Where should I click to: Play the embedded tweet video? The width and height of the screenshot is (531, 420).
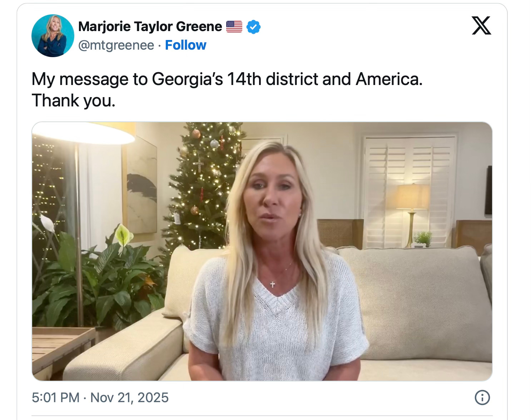262,251
